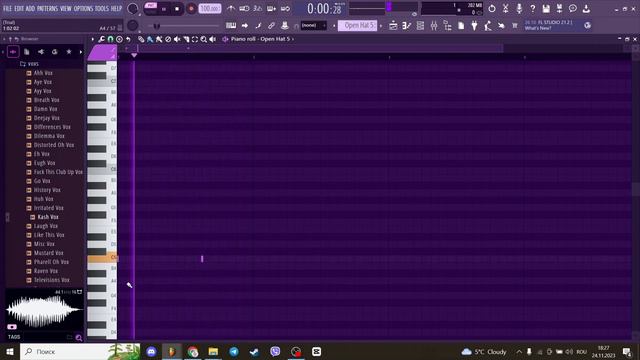Image resolution: width=640 pixels, height=360 pixels.
Task: Toggle overdub blend recording button
Action: point(271,9)
